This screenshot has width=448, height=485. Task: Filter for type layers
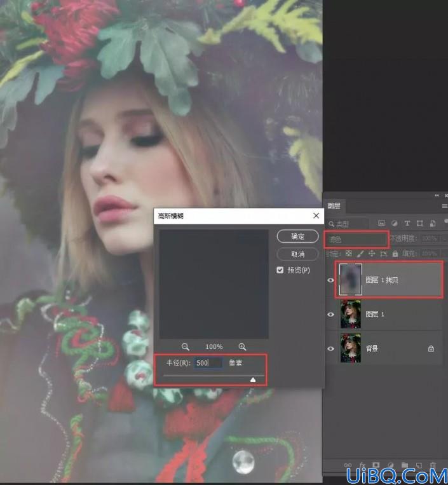click(x=407, y=223)
